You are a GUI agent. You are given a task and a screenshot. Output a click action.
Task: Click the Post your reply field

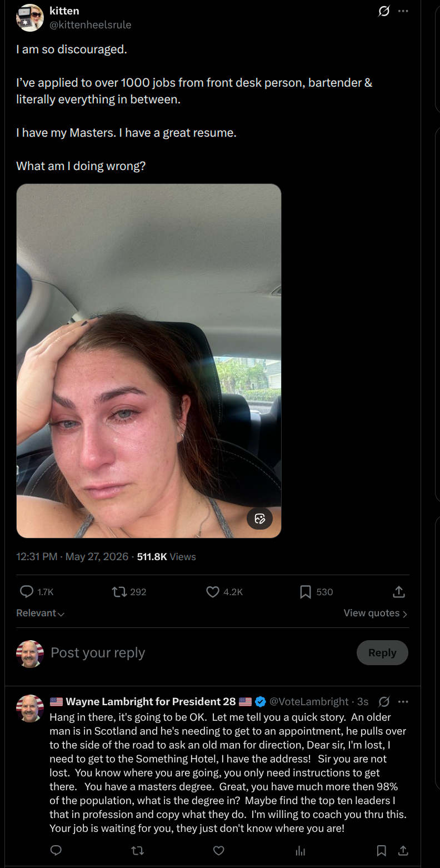200,653
